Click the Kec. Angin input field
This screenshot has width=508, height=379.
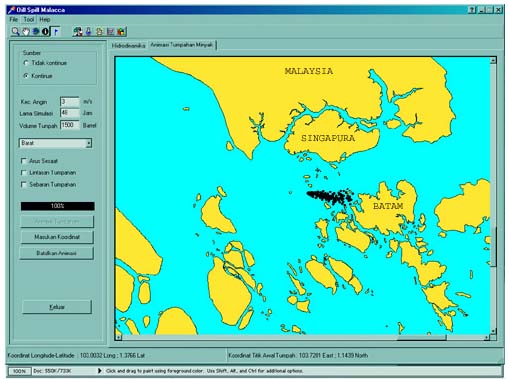pyautogui.click(x=70, y=101)
